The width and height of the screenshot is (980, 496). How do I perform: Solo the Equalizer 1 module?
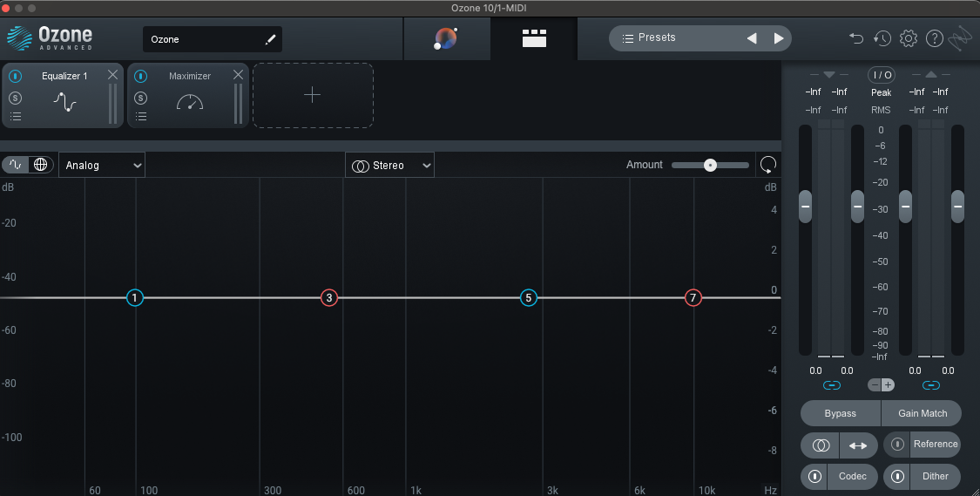[x=15, y=97]
